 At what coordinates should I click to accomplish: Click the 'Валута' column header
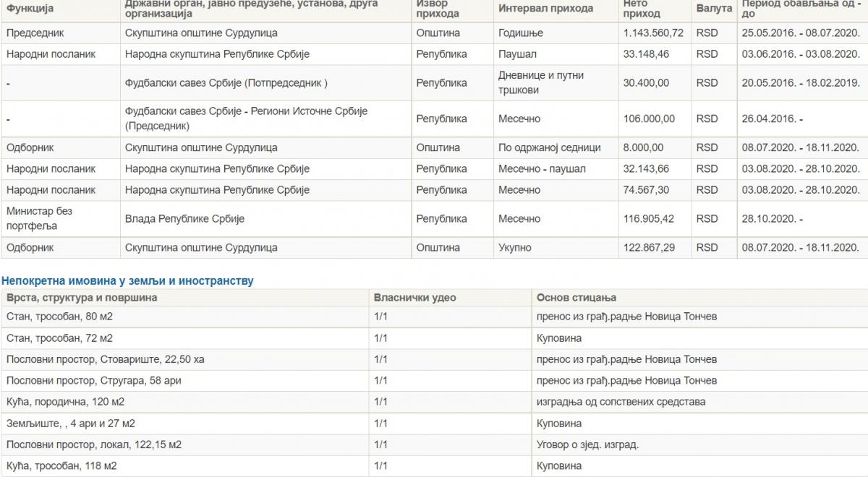(x=714, y=9)
